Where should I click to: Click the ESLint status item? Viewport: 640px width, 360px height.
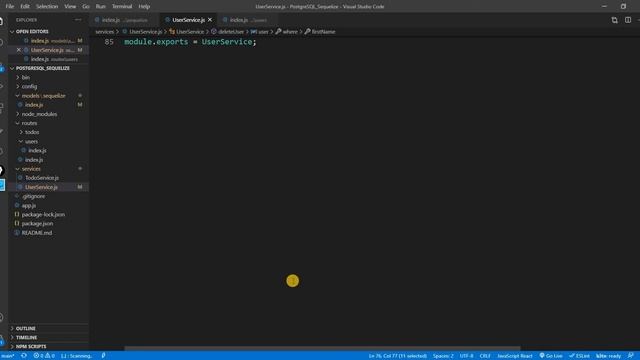coord(579,356)
